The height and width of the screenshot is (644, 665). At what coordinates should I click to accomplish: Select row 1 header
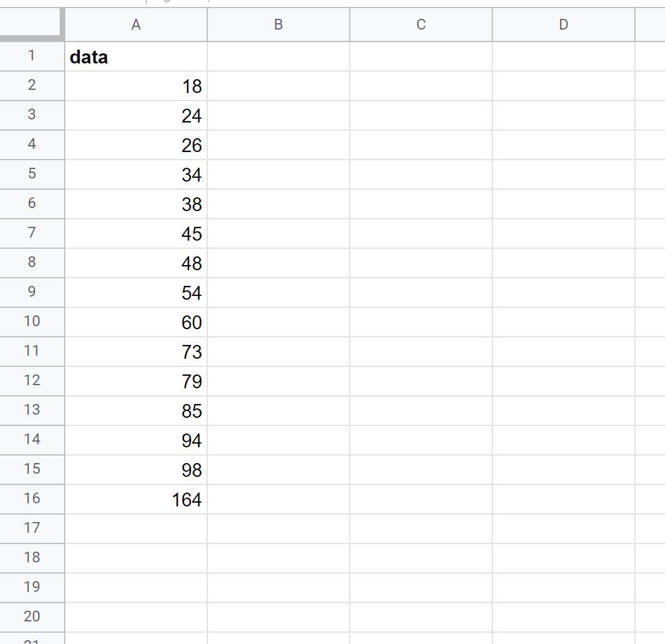(x=32, y=57)
